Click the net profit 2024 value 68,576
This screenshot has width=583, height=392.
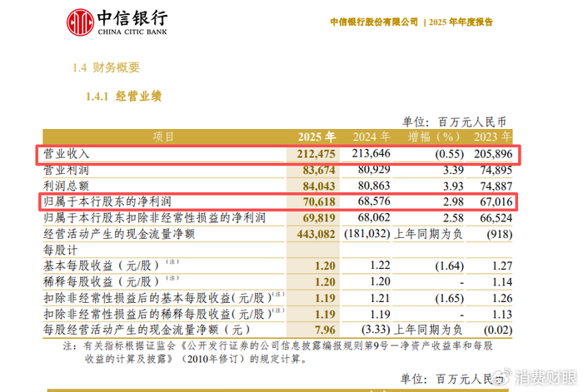pyautogui.click(x=374, y=201)
